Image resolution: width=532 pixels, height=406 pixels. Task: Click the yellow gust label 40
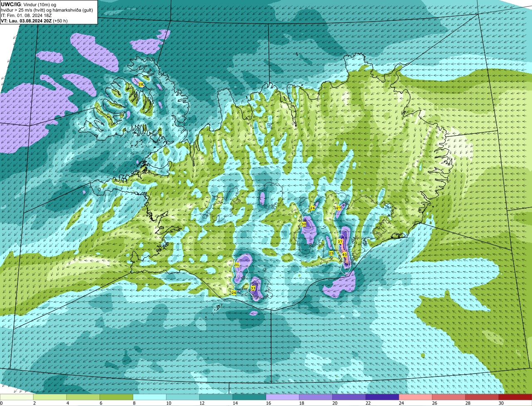coord(345,254)
